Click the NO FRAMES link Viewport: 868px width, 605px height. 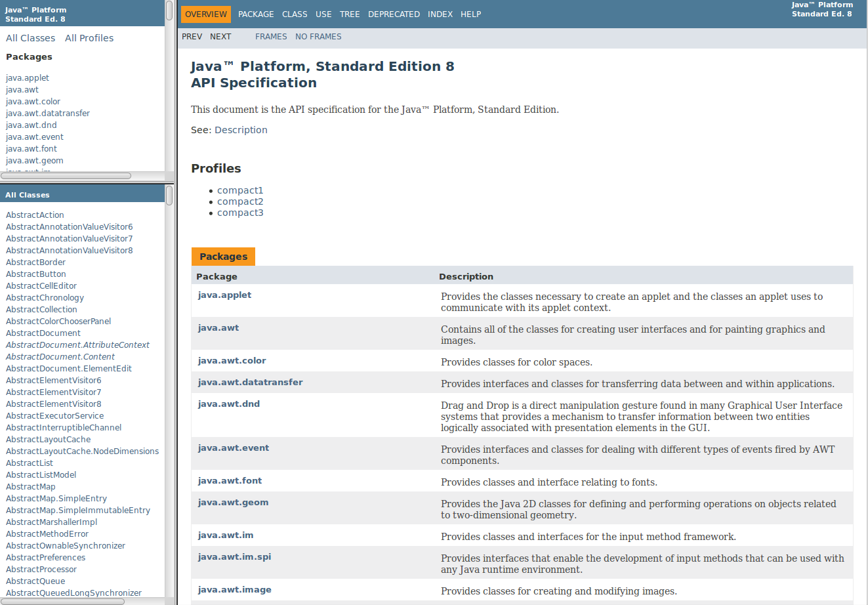click(x=318, y=37)
